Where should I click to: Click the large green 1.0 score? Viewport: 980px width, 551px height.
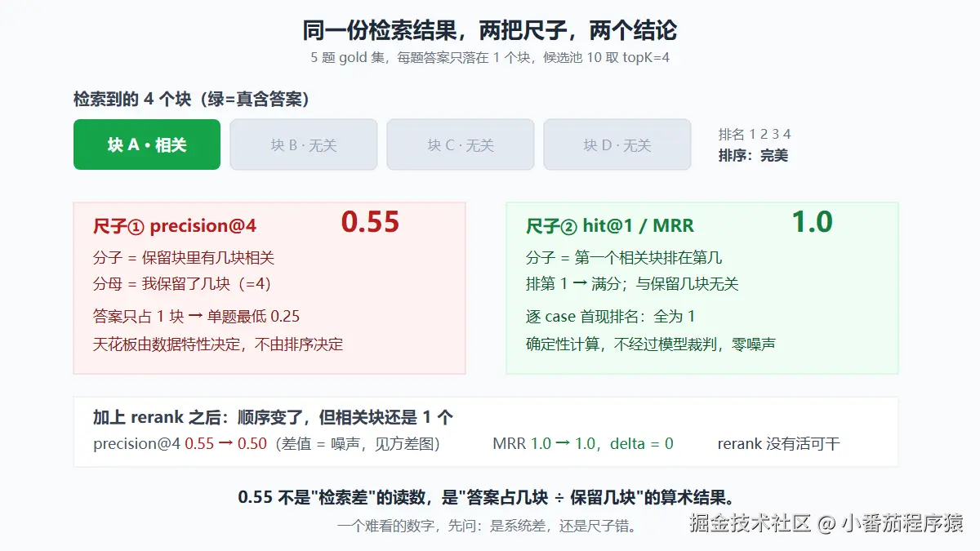[812, 222]
